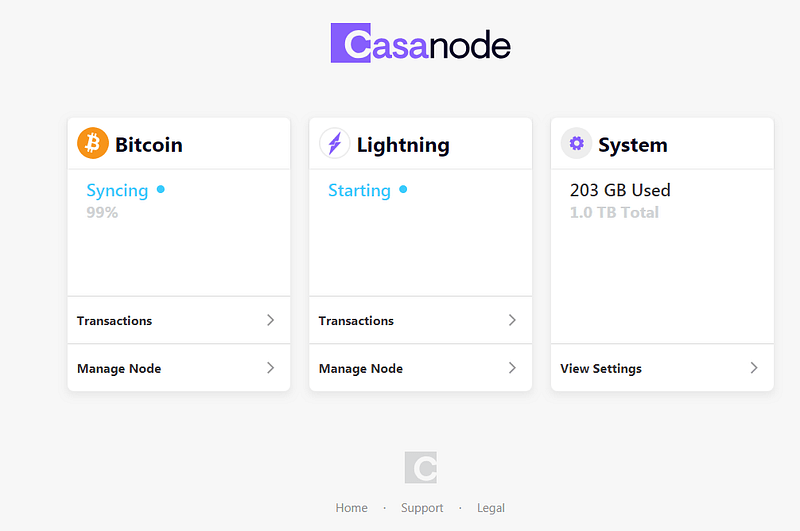Image resolution: width=800 pixels, height=531 pixels.
Task: Open Lightning Manage Node row
Action: [x=421, y=368]
